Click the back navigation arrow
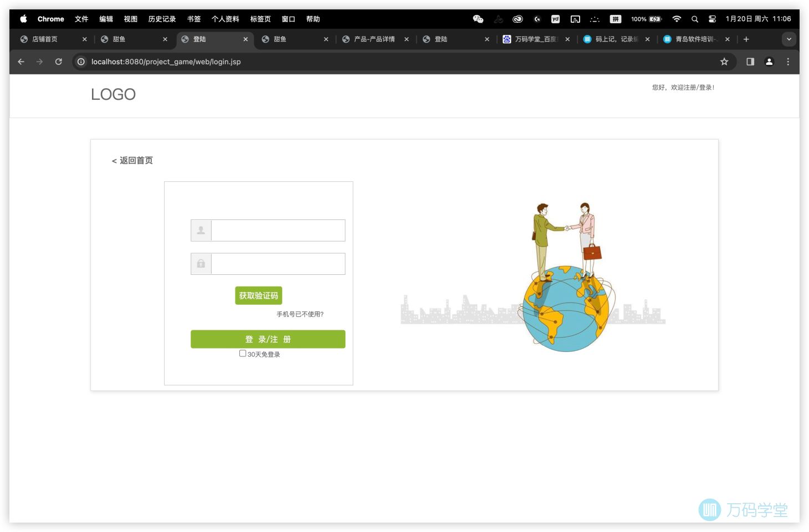Viewport: 809px width, 532px height. coord(21,62)
